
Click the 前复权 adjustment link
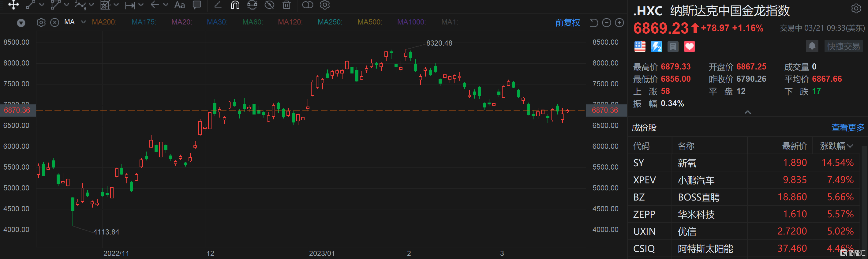click(x=568, y=23)
